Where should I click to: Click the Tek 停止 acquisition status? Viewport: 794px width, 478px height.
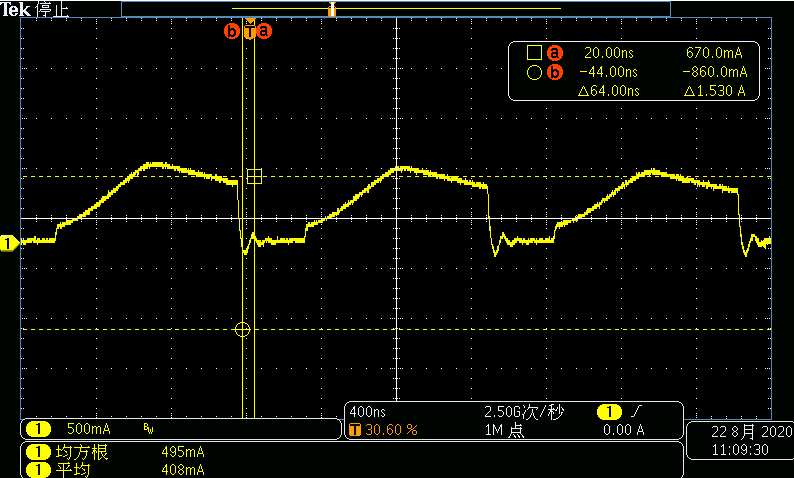point(34,9)
